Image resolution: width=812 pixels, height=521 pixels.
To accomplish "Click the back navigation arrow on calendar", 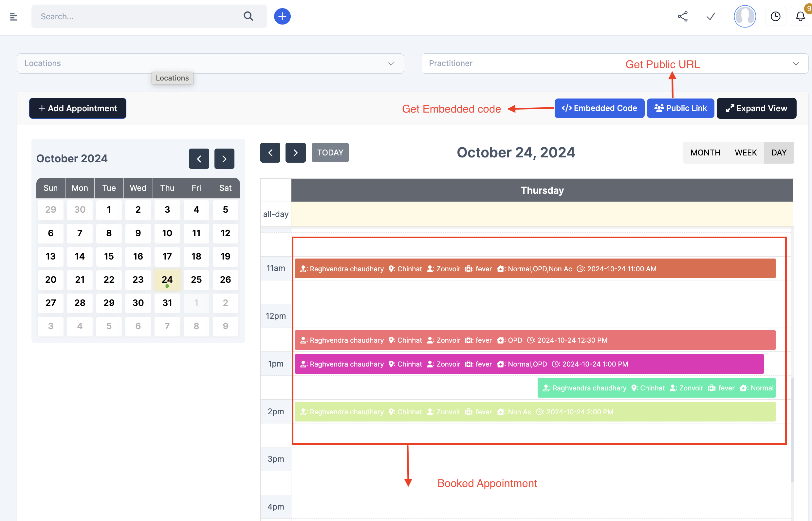I will [199, 158].
